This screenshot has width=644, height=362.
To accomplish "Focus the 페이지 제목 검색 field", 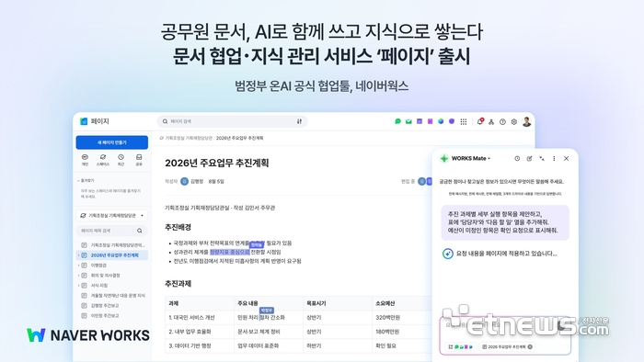I will tap(111, 231).
